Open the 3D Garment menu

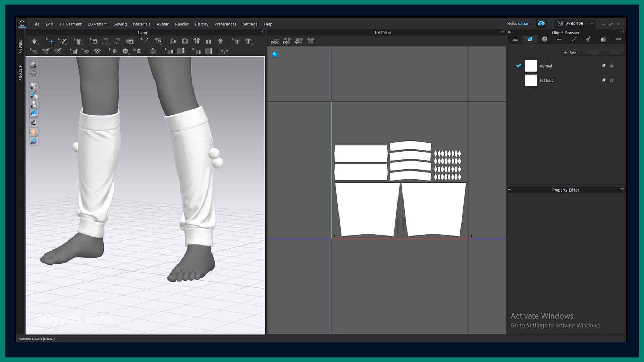click(70, 24)
